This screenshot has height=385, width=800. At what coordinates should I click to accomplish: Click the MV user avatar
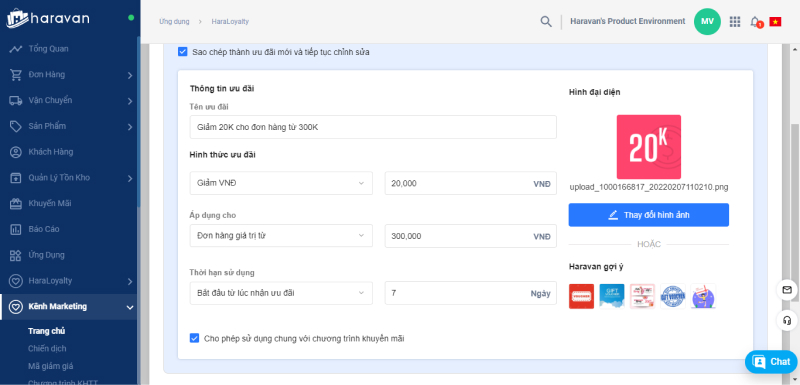pos(707,21)
